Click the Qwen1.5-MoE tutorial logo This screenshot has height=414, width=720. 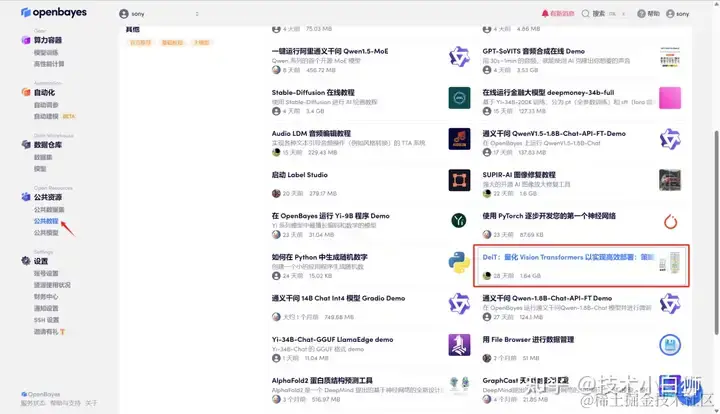pyautogui.click(x=459, y=56)
